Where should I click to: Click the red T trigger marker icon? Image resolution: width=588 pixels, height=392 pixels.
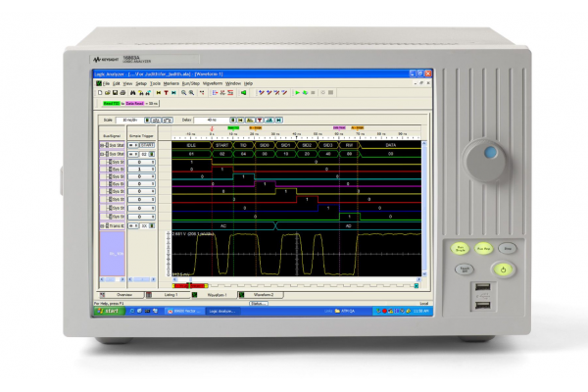[x=166, y=93]
